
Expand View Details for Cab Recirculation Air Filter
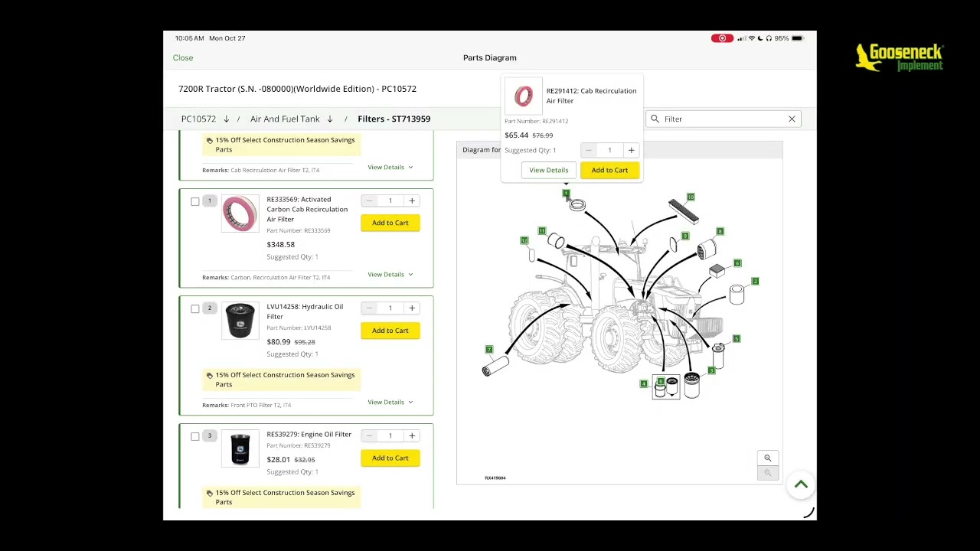[x=390, y=167]
